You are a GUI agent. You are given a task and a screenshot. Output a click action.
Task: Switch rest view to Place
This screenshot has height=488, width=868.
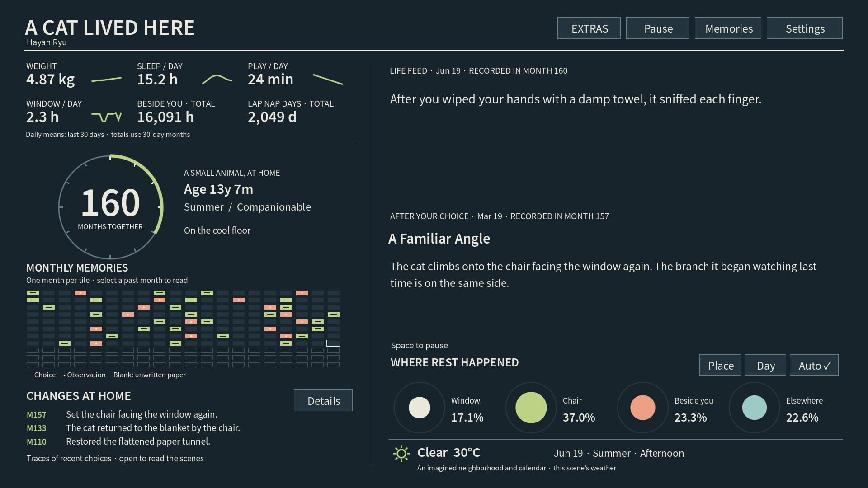[x=720, y=365]
